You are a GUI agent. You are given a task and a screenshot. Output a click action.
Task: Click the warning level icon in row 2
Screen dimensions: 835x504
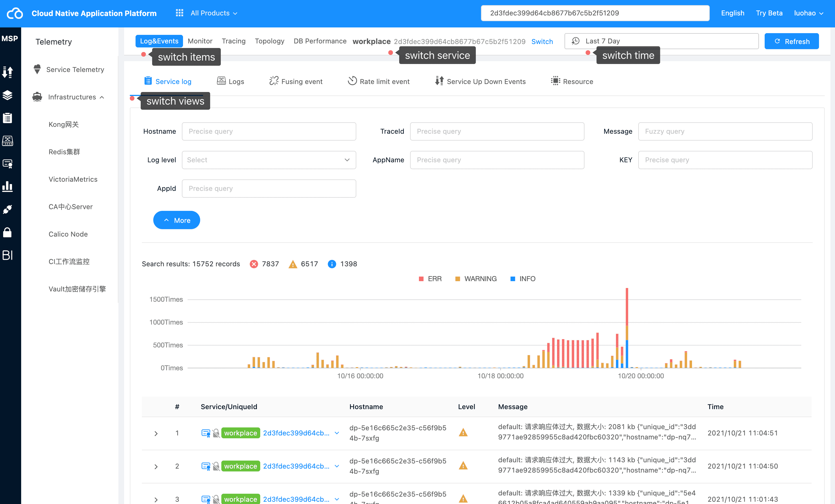point(463,466)
